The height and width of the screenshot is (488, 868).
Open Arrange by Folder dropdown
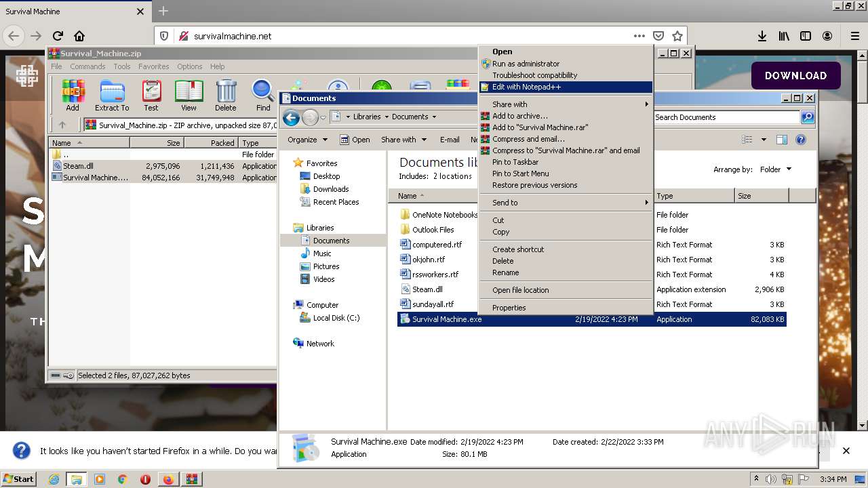(775, 169)
